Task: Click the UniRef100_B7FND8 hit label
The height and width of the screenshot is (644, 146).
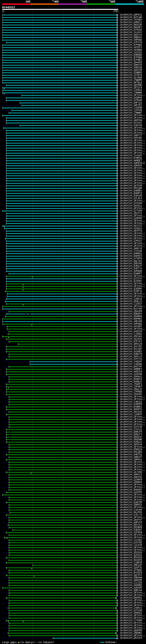Action: click(131, 57)
